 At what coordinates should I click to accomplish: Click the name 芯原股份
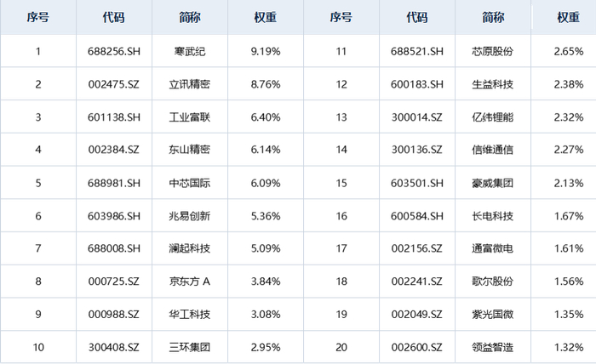coord(493,51)
